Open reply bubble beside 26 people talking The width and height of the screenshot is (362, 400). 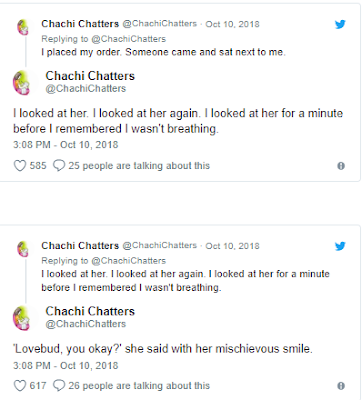[59, 385]
